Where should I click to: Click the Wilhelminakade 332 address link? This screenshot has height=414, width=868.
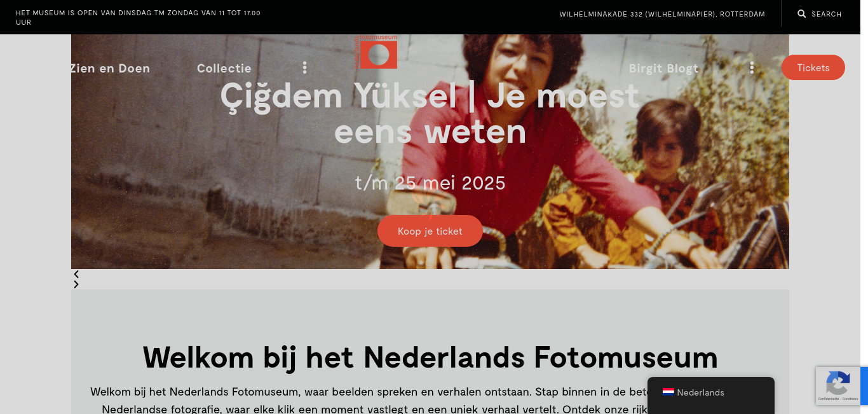pyautogui.click(x=662, y=14)
